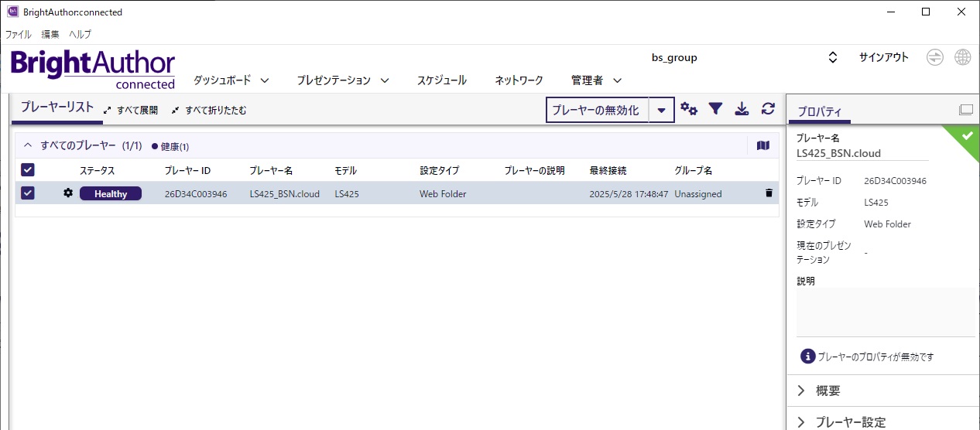Click the BrightAuthor connected logo
Viewport: 980px width, 430px height.
[93, 68]
